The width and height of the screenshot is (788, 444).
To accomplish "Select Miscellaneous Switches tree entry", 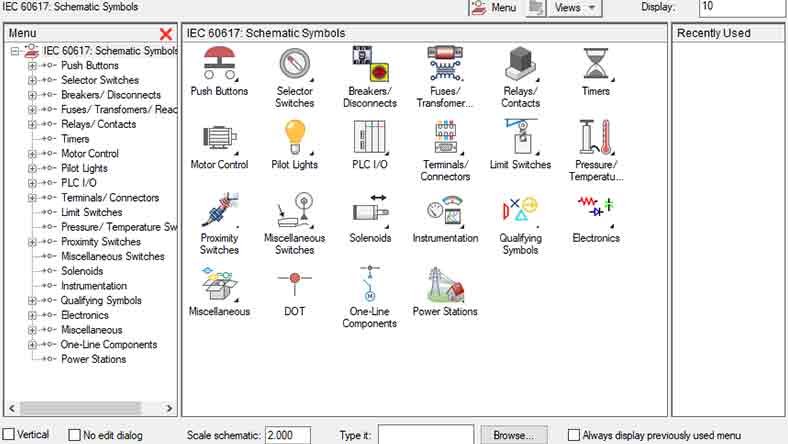I will pyautogui.click(x=113, y=256).
